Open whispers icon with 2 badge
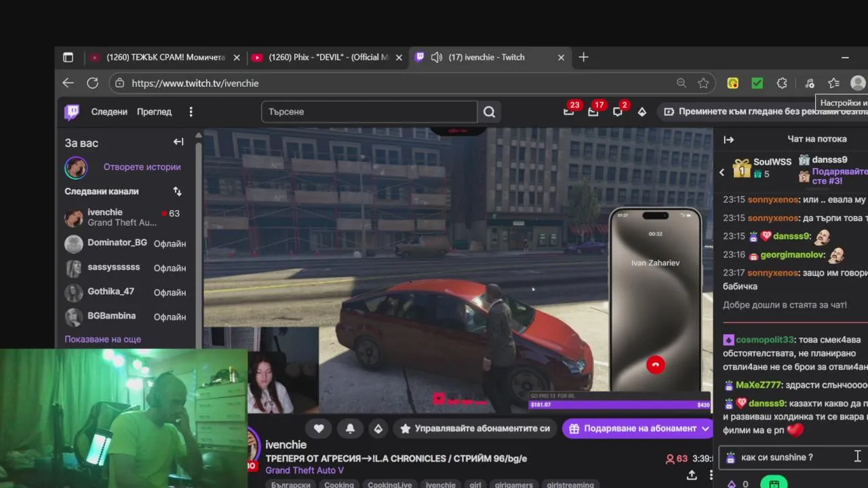Image resolution: width=868 pixels, height=488 pixels. pos(618,112)
